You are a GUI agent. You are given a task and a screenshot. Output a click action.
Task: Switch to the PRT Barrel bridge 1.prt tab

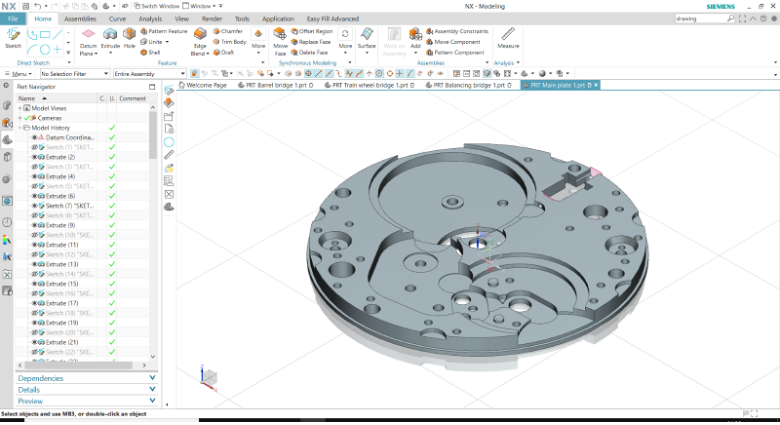[276, 85]
